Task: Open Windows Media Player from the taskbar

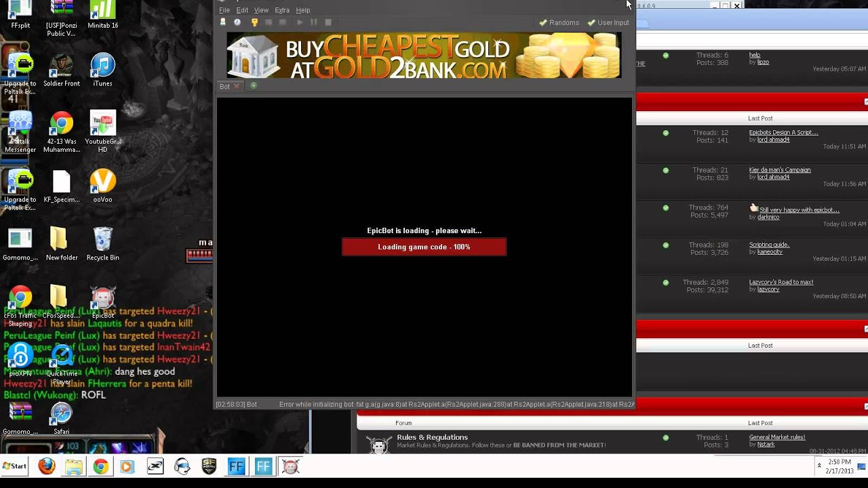Action: (x=127, y=466)
